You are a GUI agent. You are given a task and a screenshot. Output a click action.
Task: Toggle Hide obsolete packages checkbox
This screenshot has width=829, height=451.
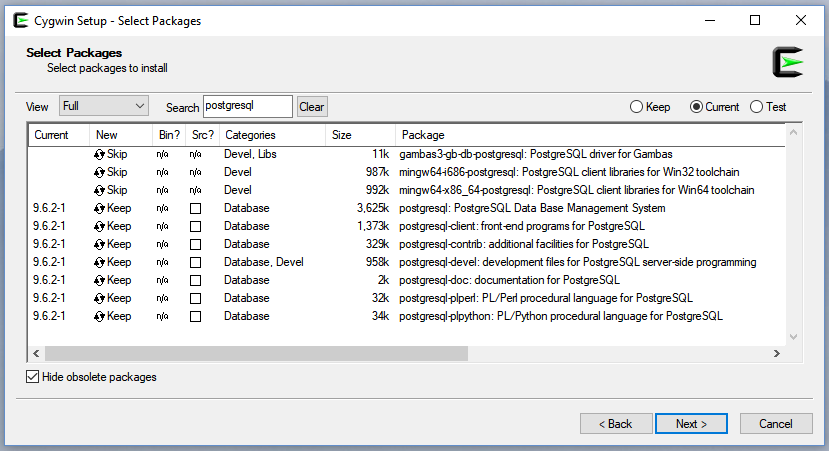(x=33, y=377)
